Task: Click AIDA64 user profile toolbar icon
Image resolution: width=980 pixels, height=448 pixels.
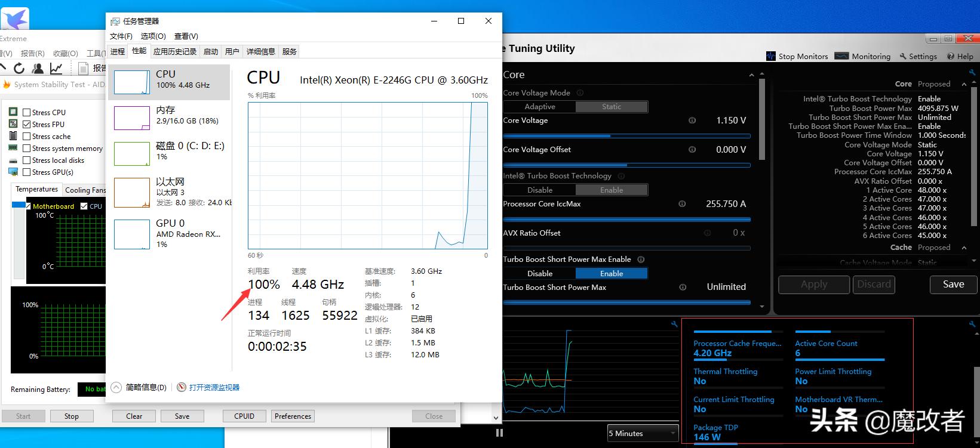Action: [38, 68]
